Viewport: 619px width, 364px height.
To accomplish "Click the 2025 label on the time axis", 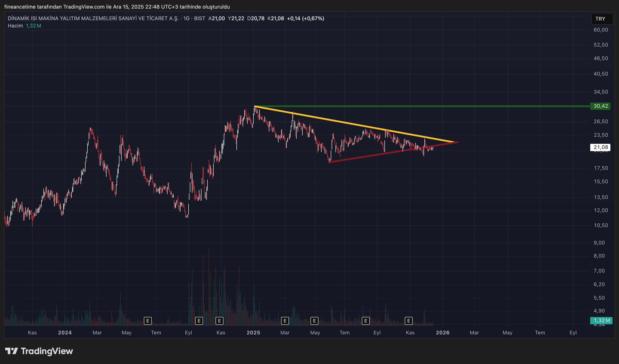I will point(253,333).
